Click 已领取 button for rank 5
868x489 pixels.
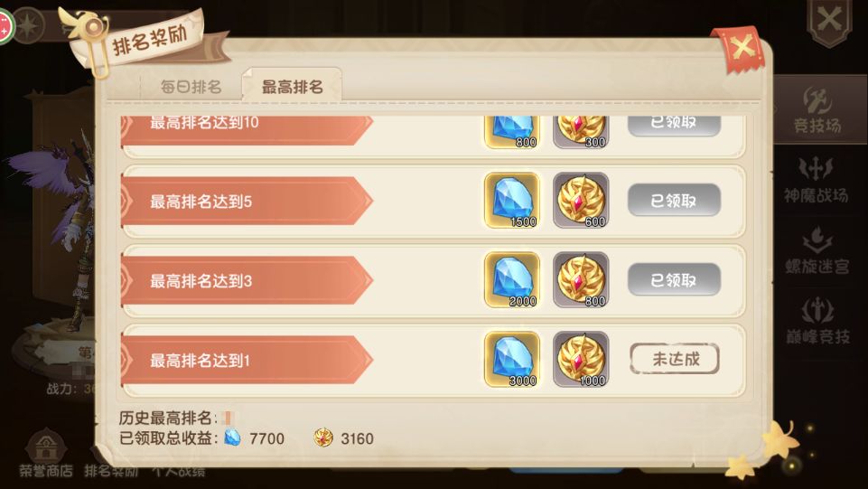(674, 201)
